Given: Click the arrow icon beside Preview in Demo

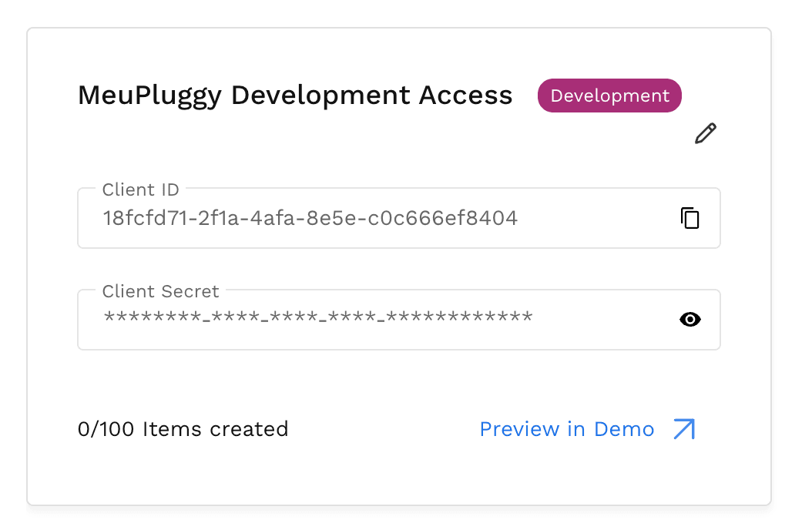Looking at the screenshot, I should tap(684, 429).
